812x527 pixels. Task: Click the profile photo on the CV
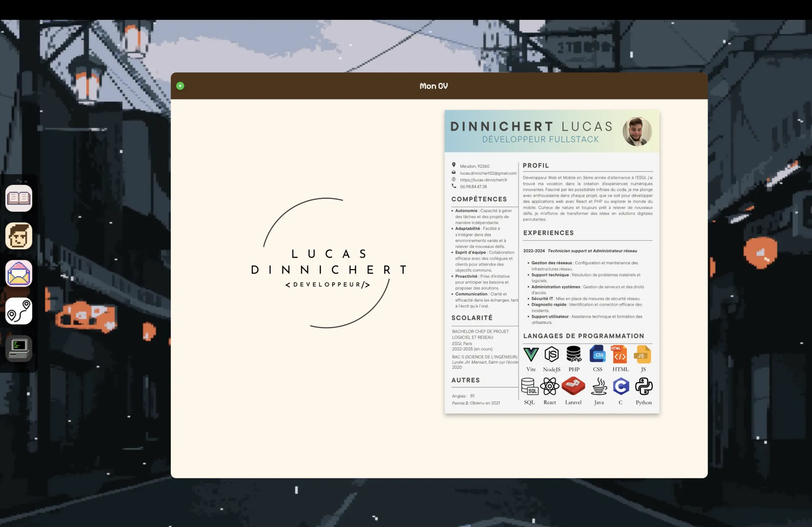click(637, 132)
